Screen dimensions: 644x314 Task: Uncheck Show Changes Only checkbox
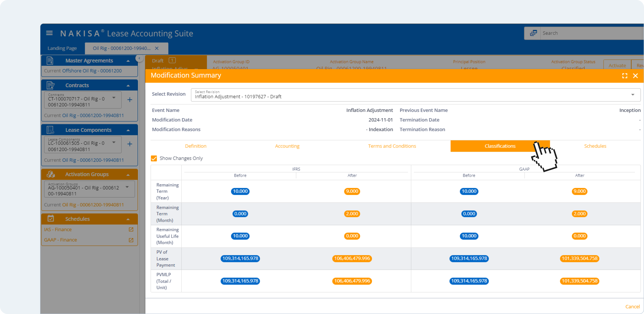tap(154, 158)
